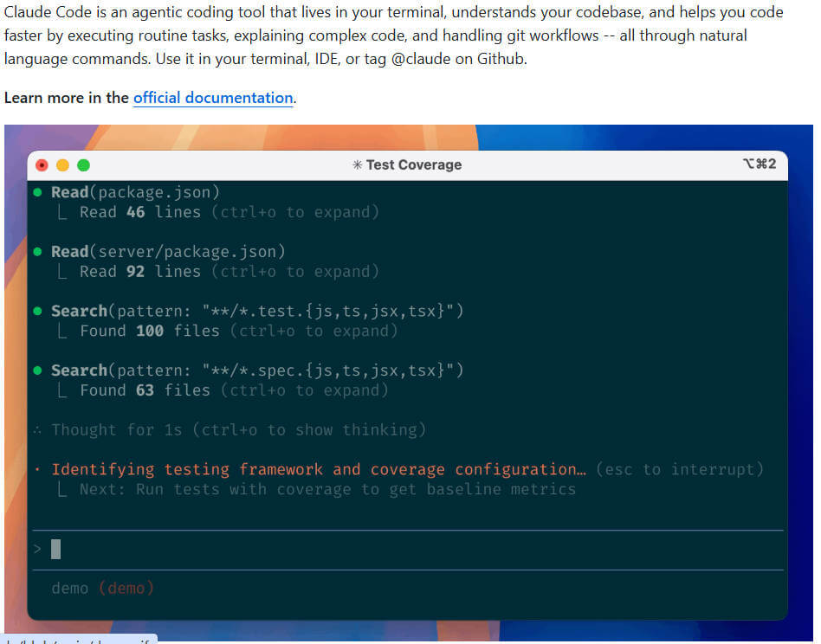The image size is (821, 644).
Task: Click the 'Found 100 files' result row
Action: pos(227,332)
